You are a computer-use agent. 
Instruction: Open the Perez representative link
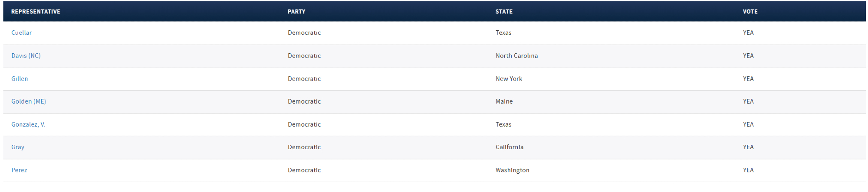coord(19,170)
